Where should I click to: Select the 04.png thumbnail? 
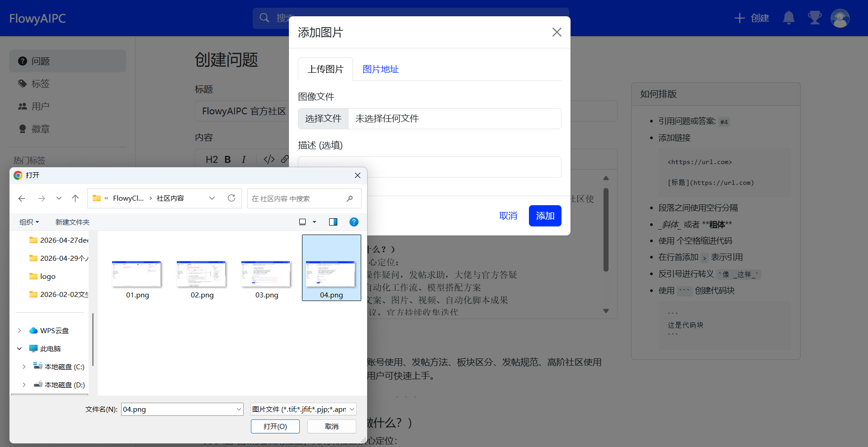coord(331,268)
